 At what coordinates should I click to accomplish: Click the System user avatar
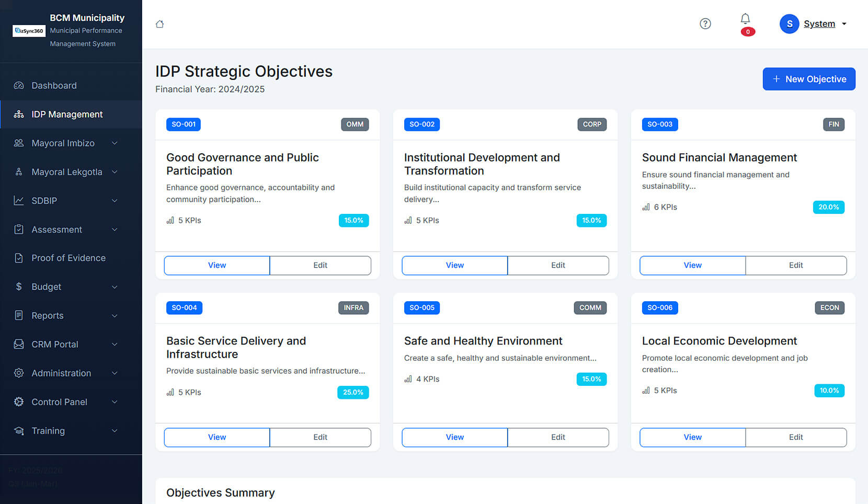point(789,24)
